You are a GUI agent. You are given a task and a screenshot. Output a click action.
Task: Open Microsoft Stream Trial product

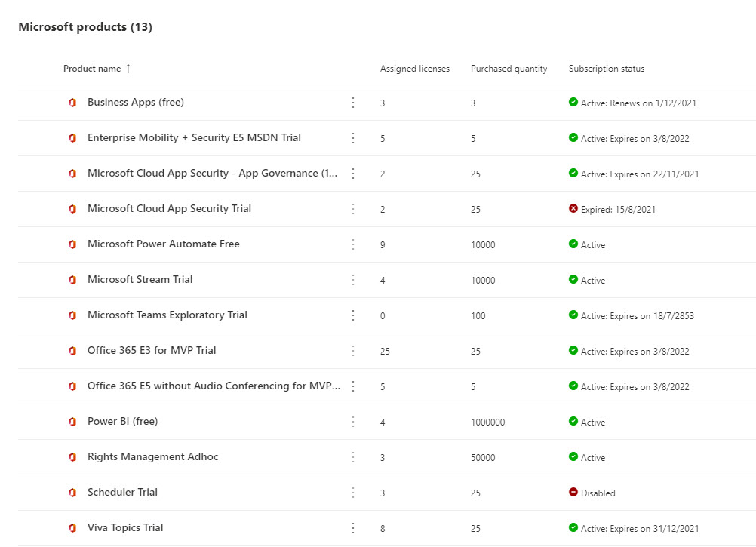point(140,279)
